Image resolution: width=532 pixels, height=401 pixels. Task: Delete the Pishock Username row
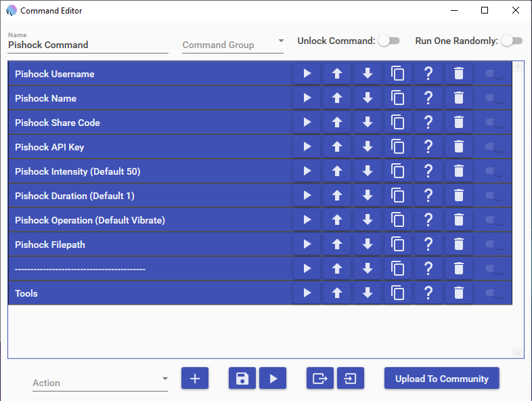pos(459,73)
